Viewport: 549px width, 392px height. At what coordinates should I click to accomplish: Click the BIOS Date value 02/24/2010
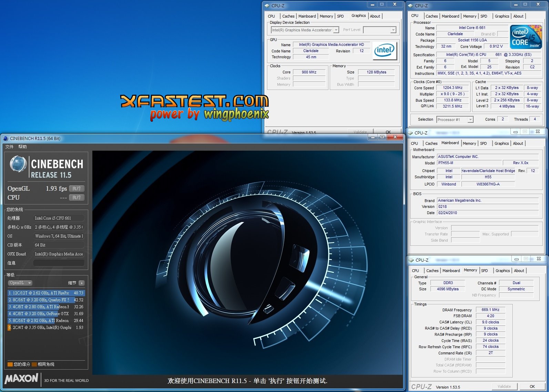[x=488, y=213]
